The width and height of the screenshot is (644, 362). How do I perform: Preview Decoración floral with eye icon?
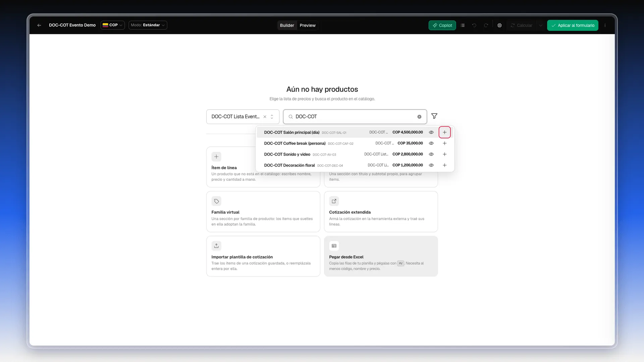431,165
